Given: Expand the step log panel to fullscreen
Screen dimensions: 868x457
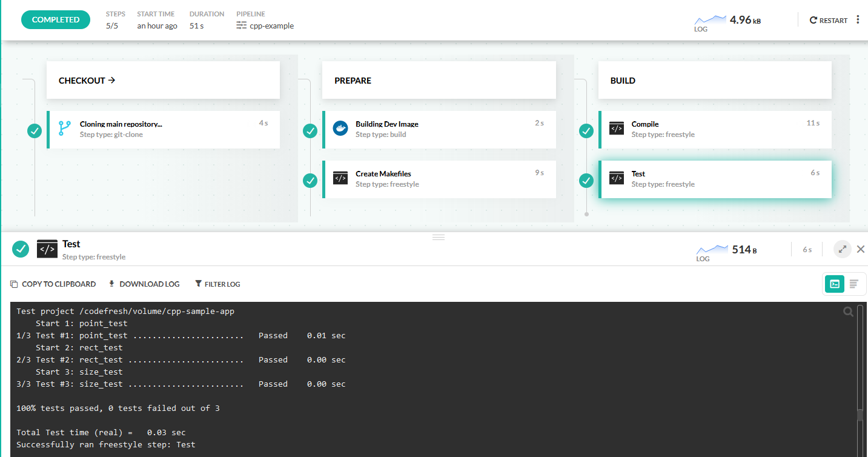Looking at the screenshot, I should 842,249.
